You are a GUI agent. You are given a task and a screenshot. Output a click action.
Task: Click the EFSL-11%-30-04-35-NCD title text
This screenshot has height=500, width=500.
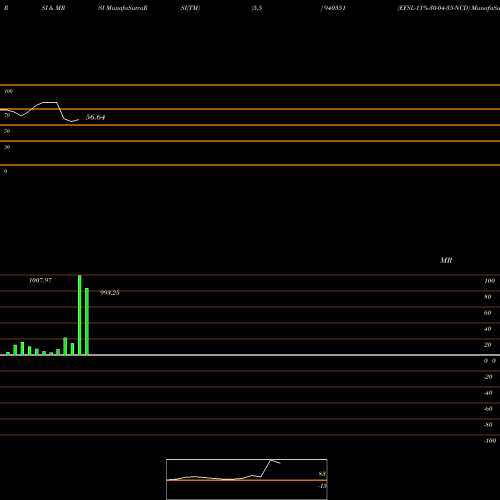click(433, 8)
